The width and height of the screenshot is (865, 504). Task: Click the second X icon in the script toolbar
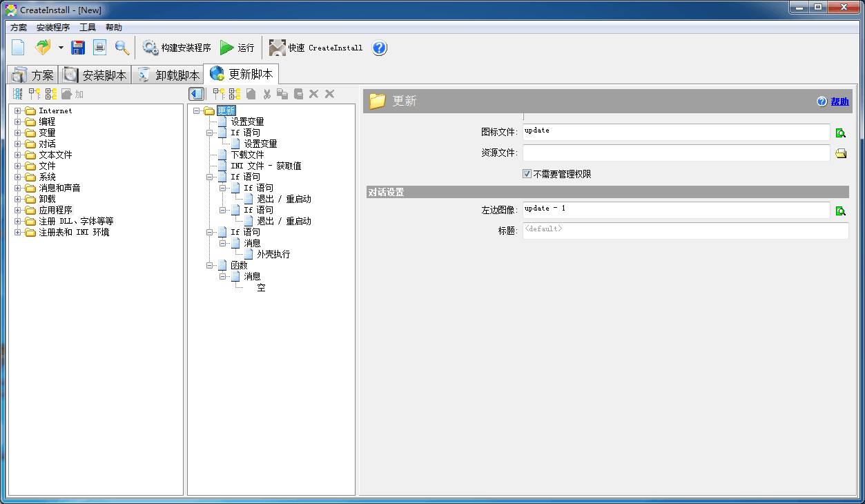(329, 94)
